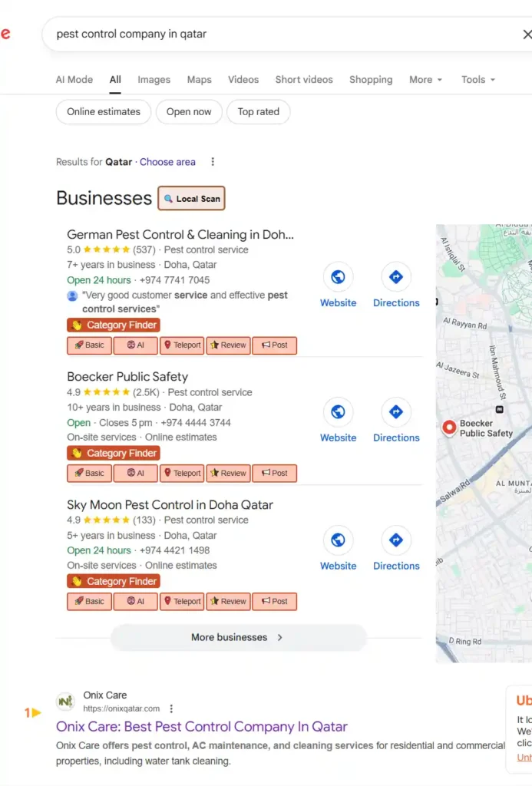Viewport: 532px width, 786px height.
Task: Open Category Finder for Boecker Public Safety
Action: (113, 453)
